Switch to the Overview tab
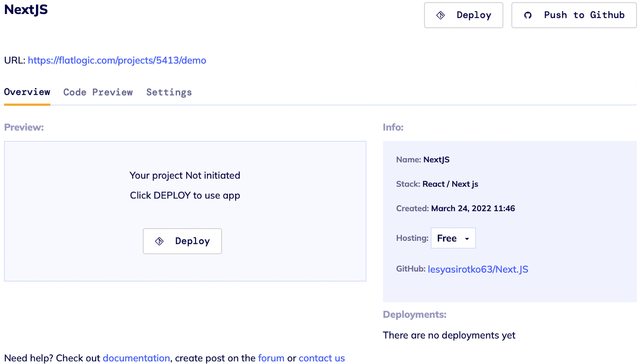This screenshot has height=364, width=638. tap(27, 92)
